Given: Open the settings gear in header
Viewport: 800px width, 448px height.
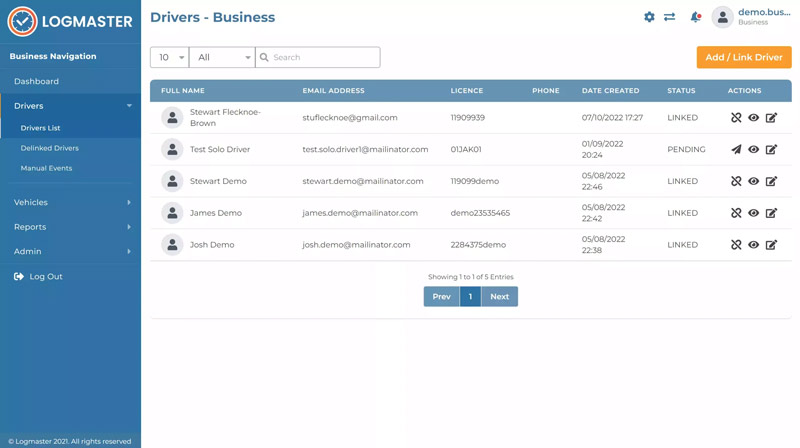Looking at the screenshot, I should click(649, 17).
